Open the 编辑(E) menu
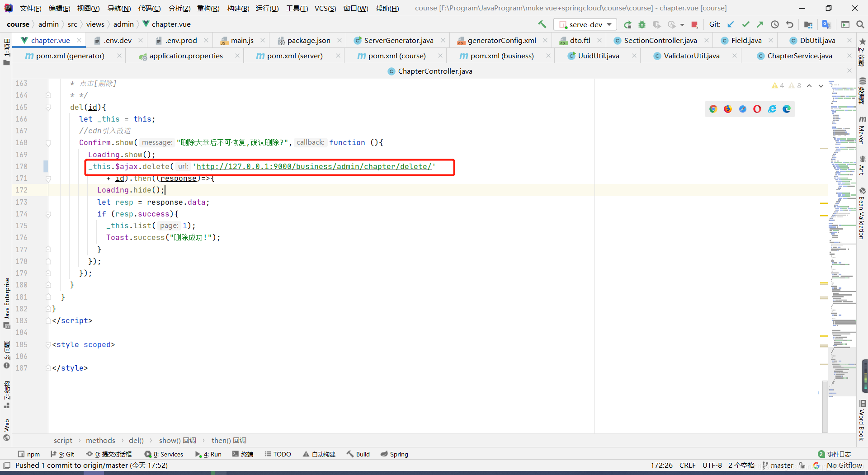Image resolution: width=868 pixels, height=475 pixels. click(x=59, y=8)
